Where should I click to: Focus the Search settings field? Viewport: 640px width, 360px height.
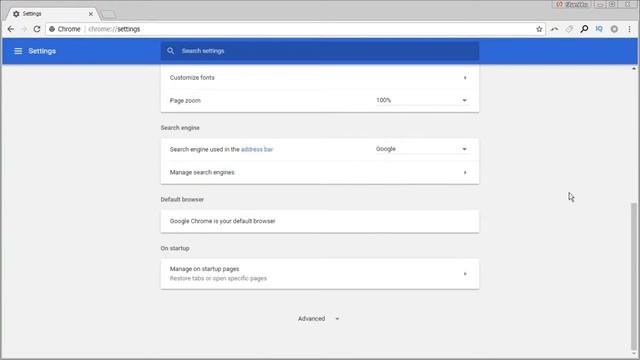point(320,51)
